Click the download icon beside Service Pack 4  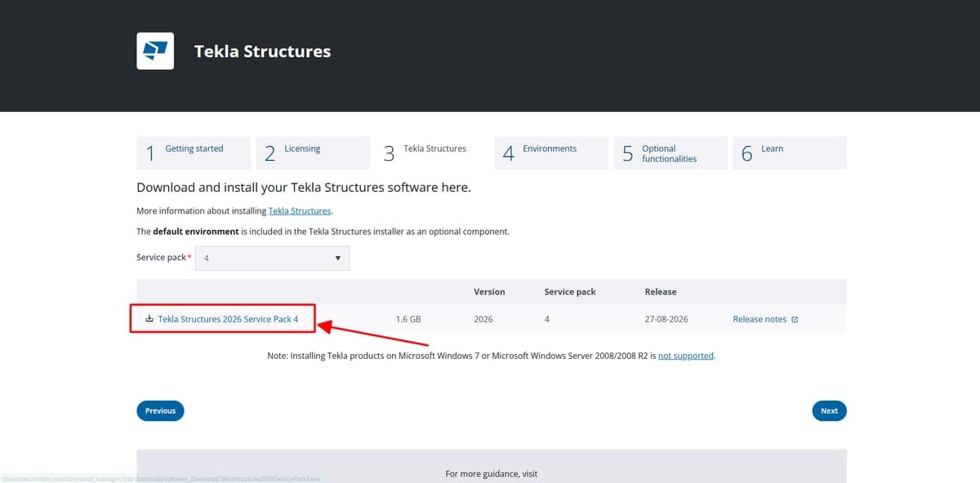pos(149,319)
